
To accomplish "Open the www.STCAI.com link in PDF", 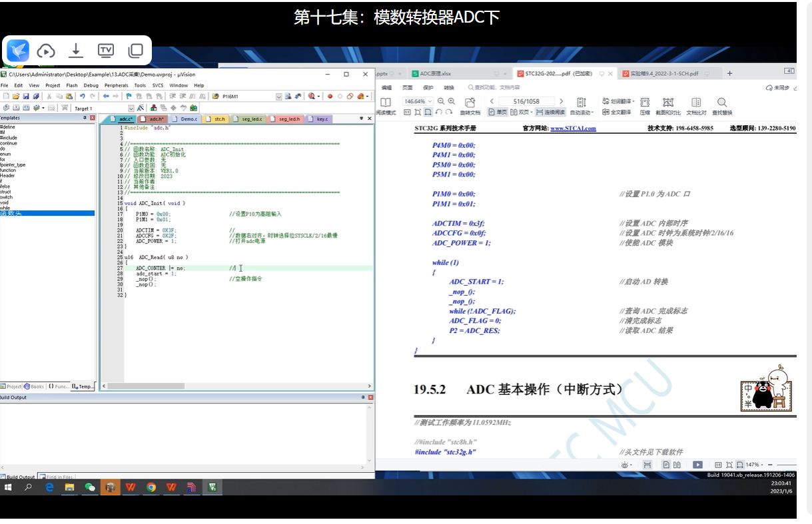I will point(573,129).
